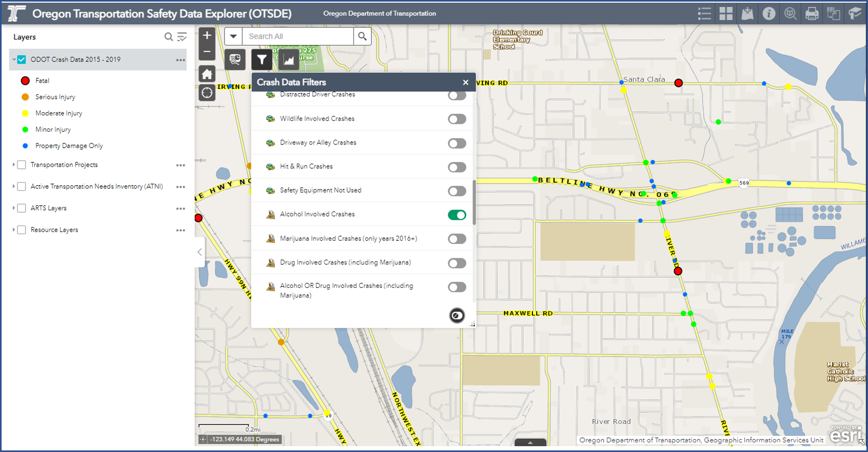Open the data export document icon

pyautogui.click(x=834, y=13)
